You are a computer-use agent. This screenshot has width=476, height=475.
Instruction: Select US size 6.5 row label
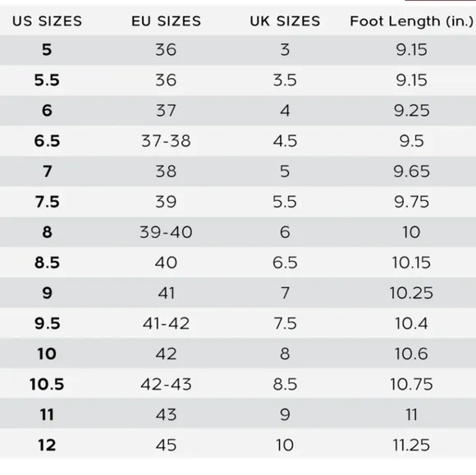coord(47,141)
